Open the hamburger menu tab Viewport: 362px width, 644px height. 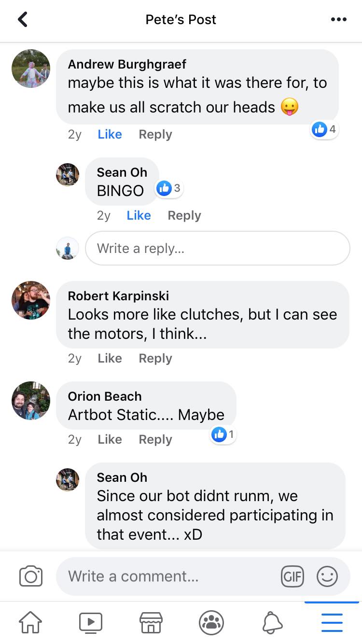point(332,622)
